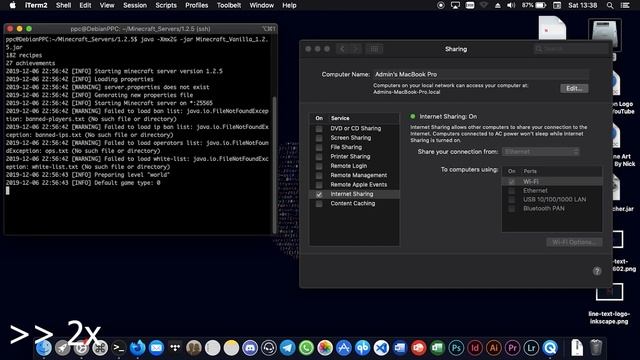Screen dimensions: 640x360
Task: Open Firefox from the Dock
Action: point(138,348)
